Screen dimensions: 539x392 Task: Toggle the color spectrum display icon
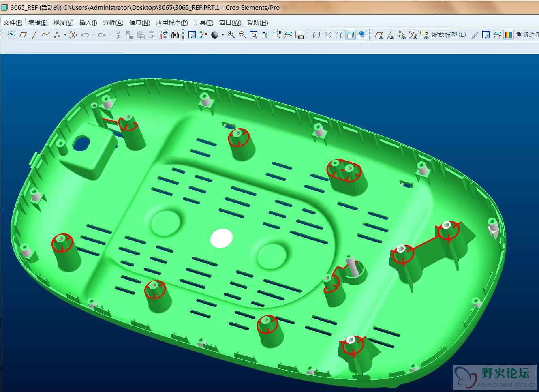509,35
